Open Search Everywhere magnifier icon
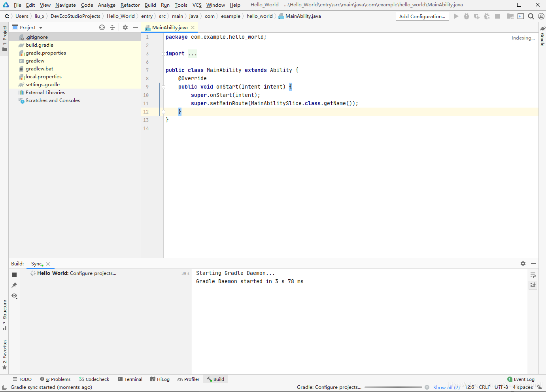 [531, 16]
